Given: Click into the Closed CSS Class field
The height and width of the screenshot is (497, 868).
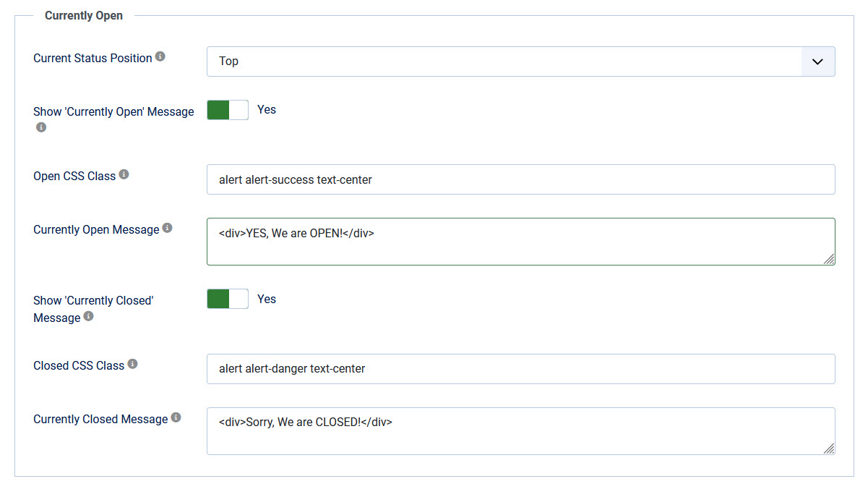Looking at the screenshot, I should click(x=520, y=369).
